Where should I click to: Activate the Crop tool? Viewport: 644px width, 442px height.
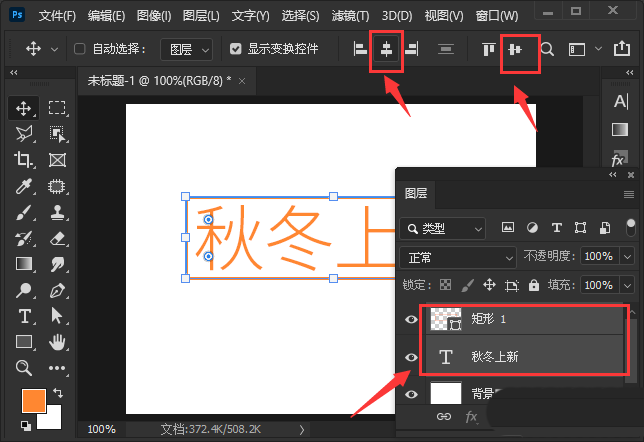[x=23, y=160]
